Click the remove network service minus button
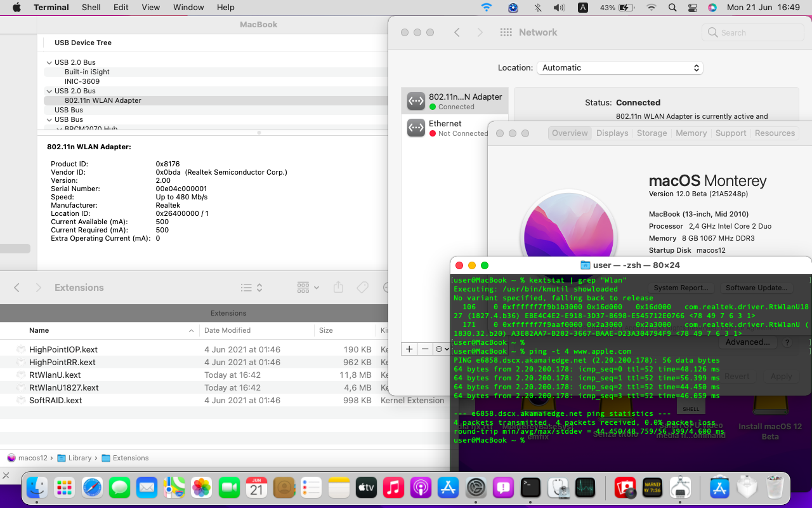The image size is (812, 508). coord(425,349)
